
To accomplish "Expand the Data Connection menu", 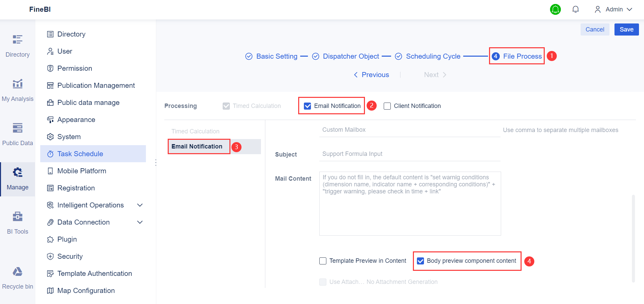I will [140, 222].
